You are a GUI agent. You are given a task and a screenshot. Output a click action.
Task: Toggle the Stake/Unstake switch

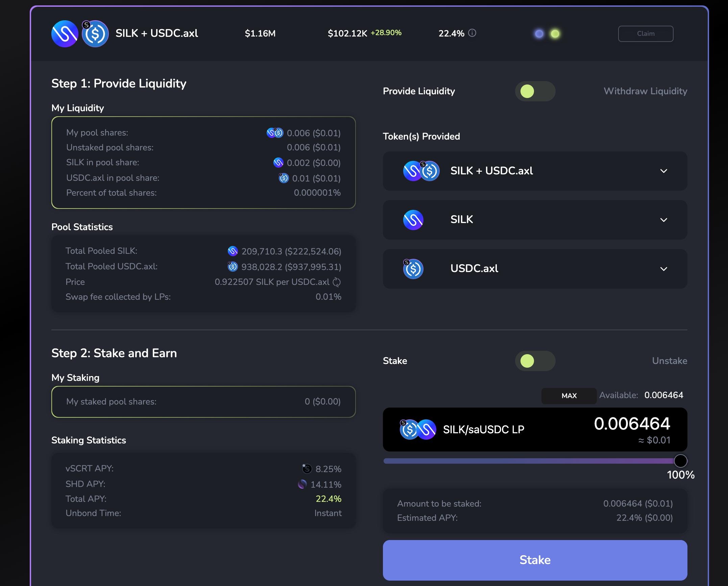[x=535, y=361]
